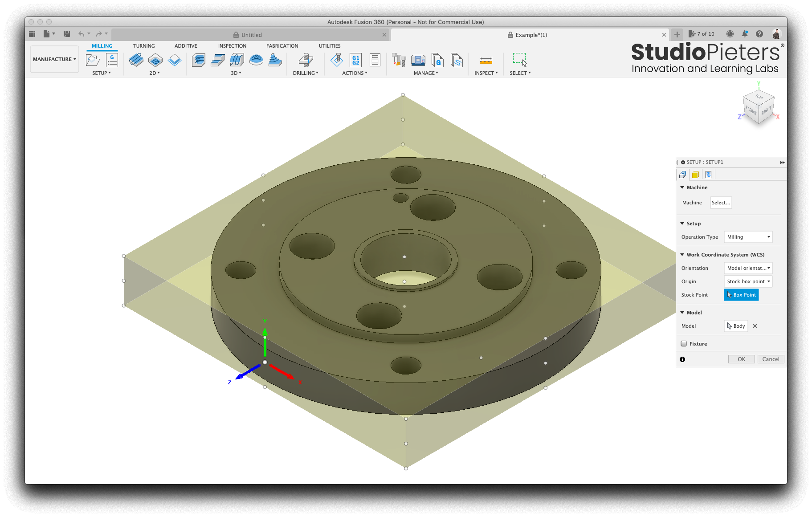Click the Redo arrow
The image size is (812, 517).
99,34
